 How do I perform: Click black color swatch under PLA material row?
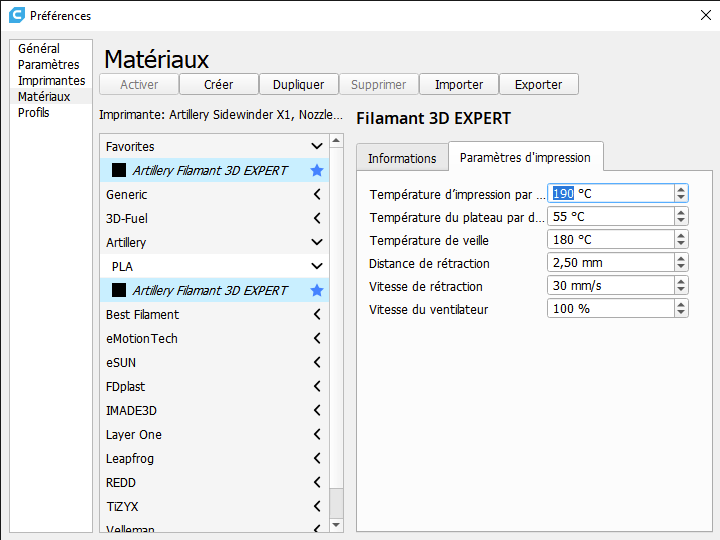click(x=119, y=290)
